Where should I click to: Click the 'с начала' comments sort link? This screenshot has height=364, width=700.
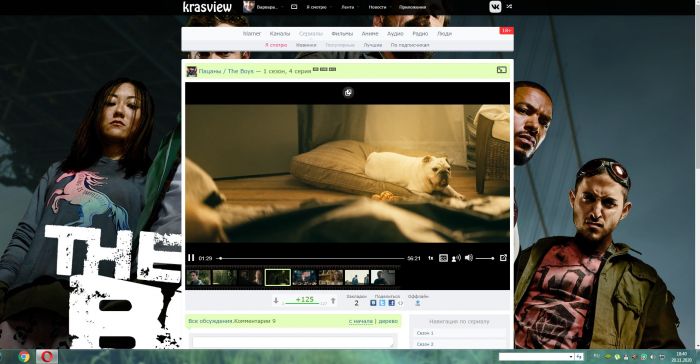(360, 321)
